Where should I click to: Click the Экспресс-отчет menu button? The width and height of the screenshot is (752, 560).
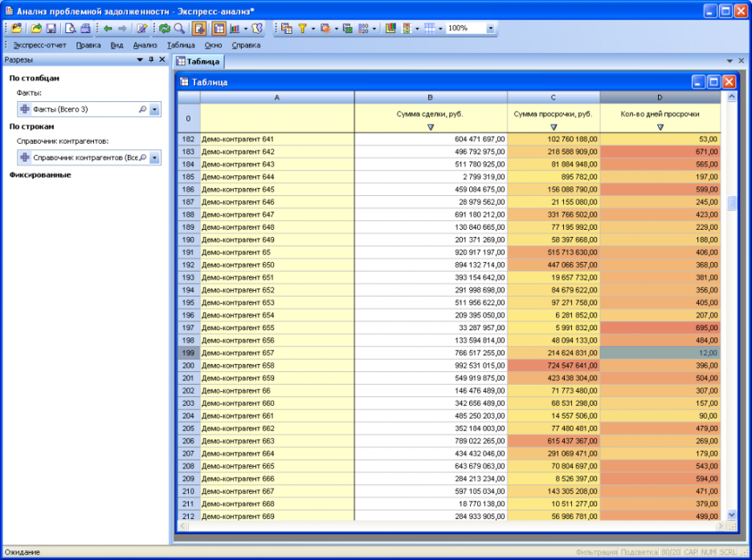pos(39,44)
